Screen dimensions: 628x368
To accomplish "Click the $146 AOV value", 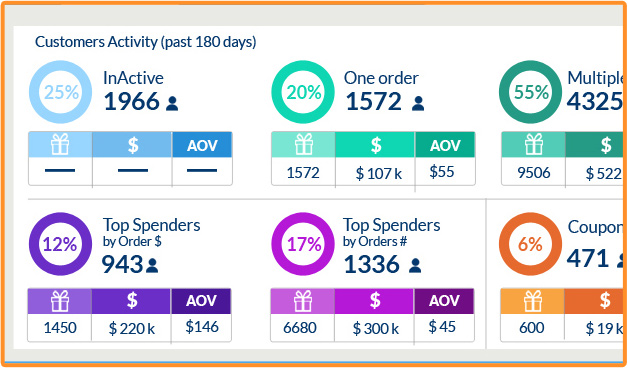I will coord(202,327).
